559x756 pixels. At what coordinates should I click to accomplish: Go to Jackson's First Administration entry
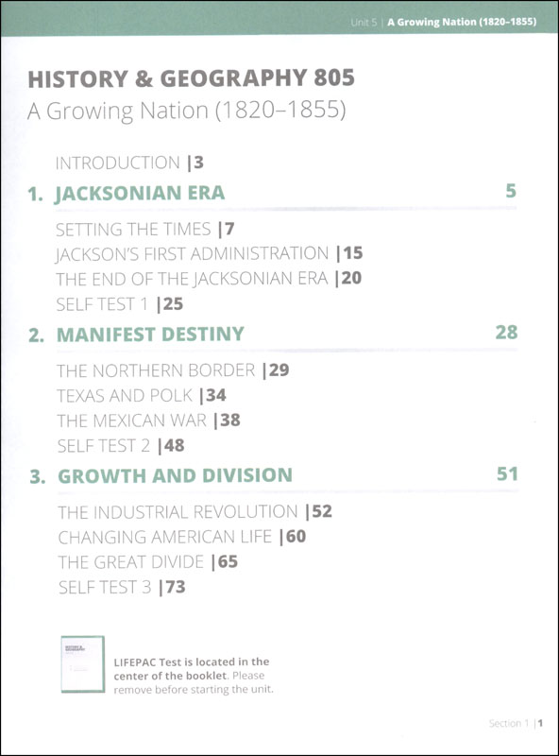click(x=209, y=253)
